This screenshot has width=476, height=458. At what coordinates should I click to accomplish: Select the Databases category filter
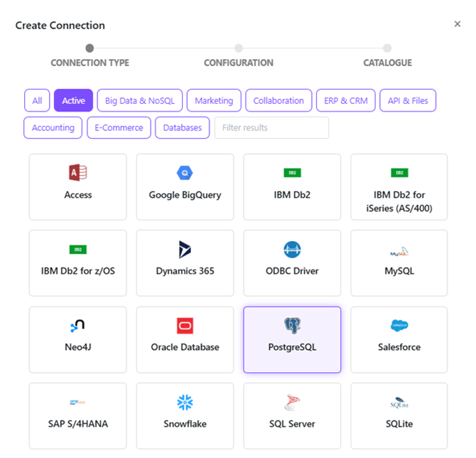pyautogui.click(x=182, y=127)
